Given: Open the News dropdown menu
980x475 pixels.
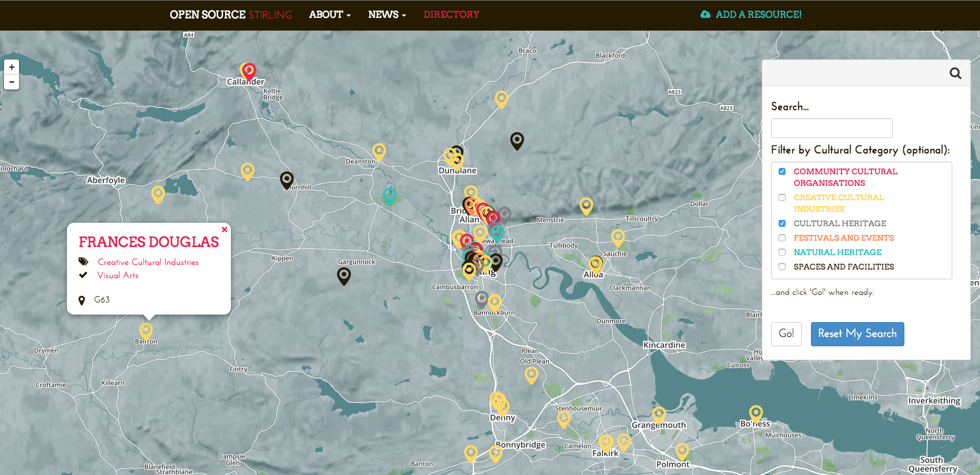Looking at the screenshot, I should 387,14.
